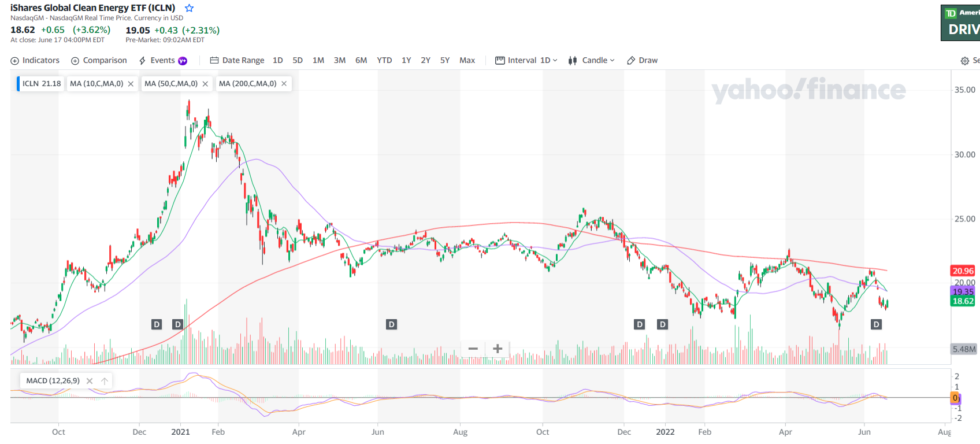Switch range to Max
The width and height of the screenshot is (980, 444).
(467, 61)
